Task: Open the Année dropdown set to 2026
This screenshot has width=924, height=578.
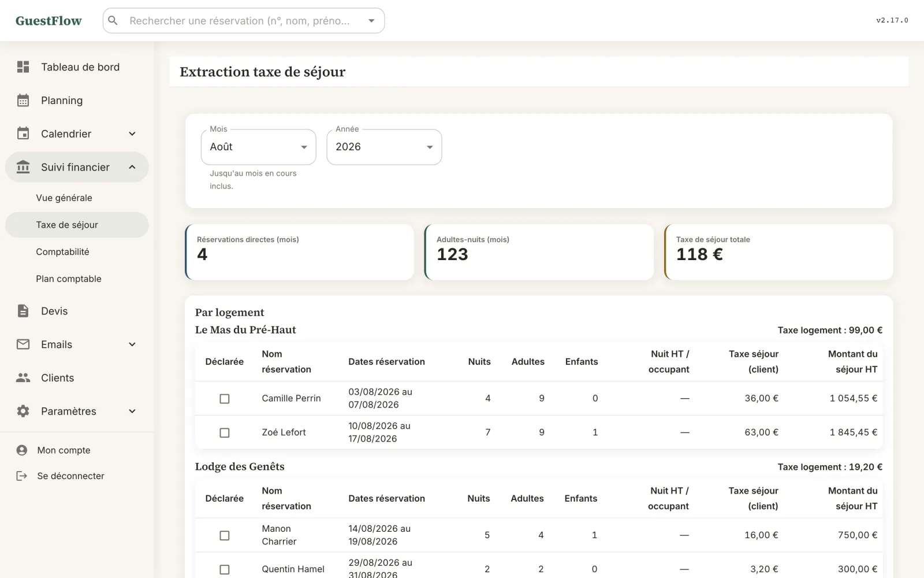Action: tap(384, 147)
